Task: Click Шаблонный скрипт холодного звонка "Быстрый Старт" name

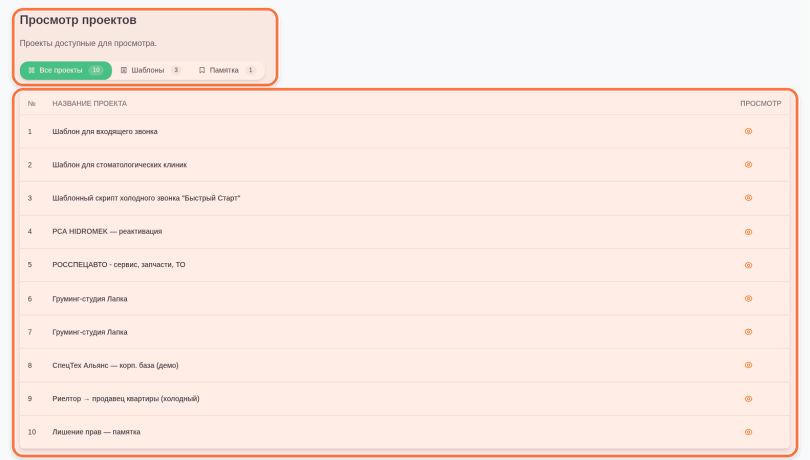Action: (x=146, y=198)
